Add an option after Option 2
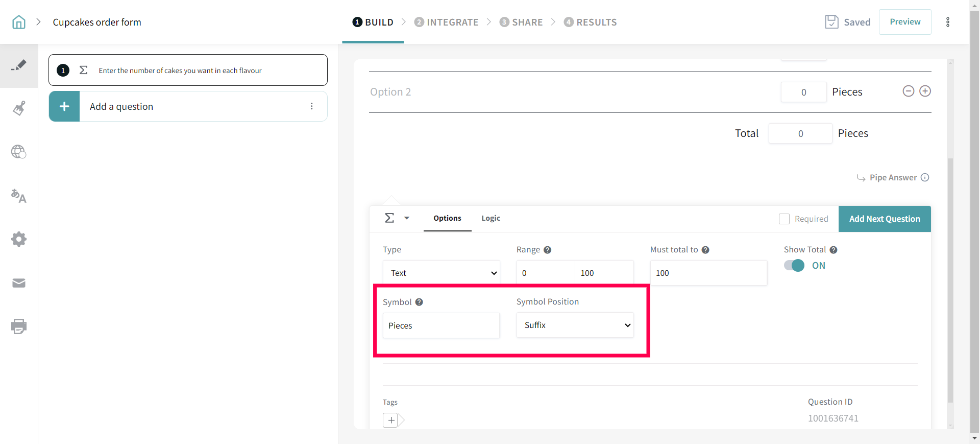The width and height of the screenshot is (980, 444). (x=925, y=91)
